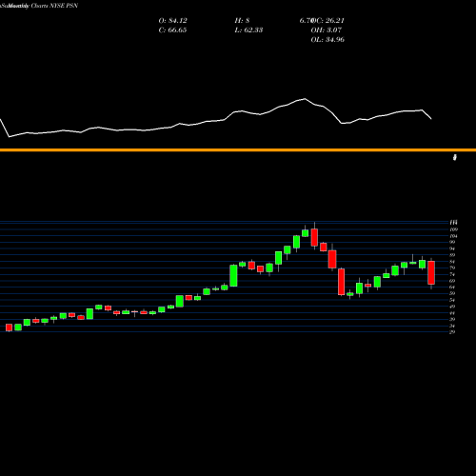Click the 'Charts NYSE PSN' title text

tap(54, 6)
